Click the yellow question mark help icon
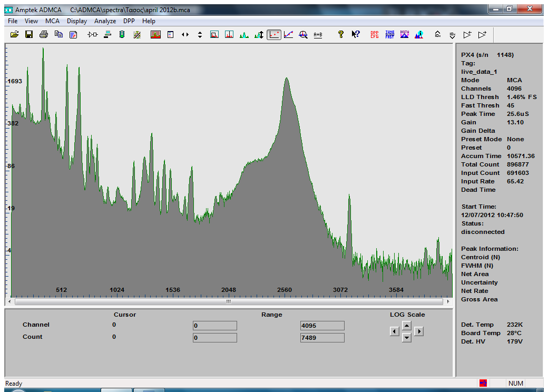Viewport: 548px width, 392px height. pos(341,34)
